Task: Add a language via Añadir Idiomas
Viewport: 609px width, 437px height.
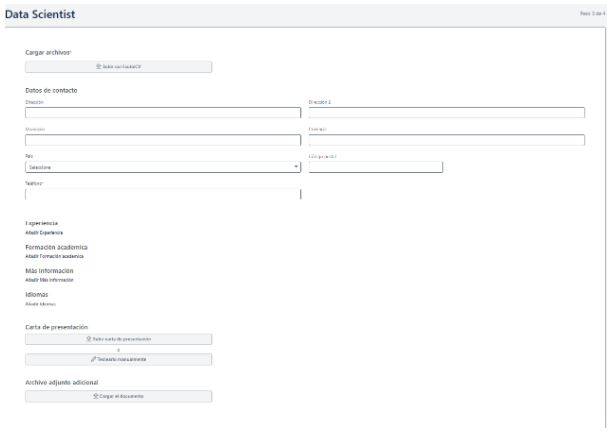Action: (40, 304)
